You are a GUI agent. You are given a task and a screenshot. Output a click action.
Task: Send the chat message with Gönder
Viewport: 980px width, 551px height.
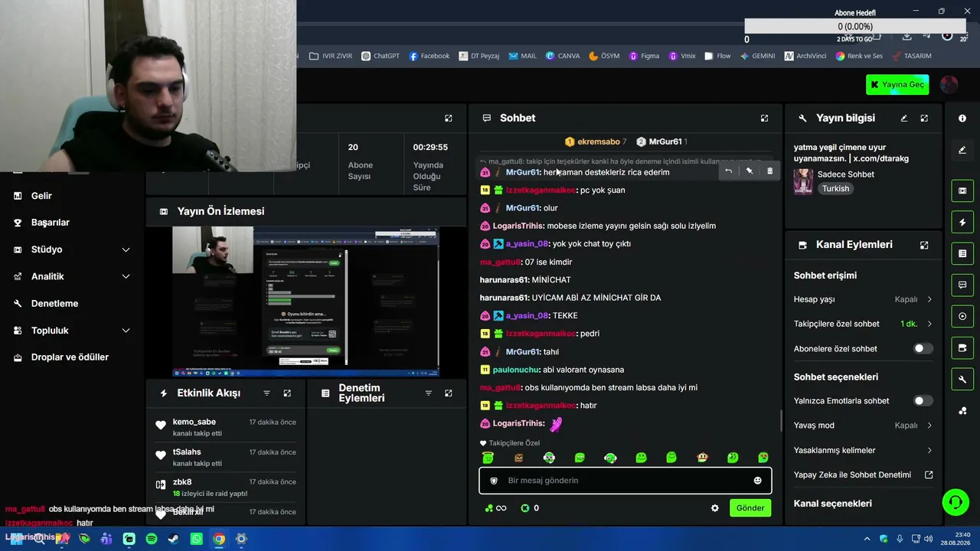coord(750,508)
